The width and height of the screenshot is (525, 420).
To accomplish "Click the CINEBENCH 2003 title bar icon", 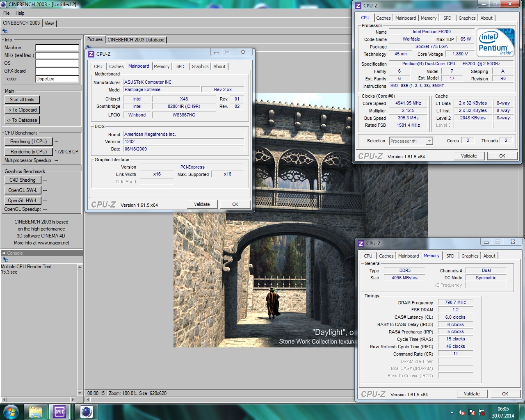I will [x=4, y=4].
